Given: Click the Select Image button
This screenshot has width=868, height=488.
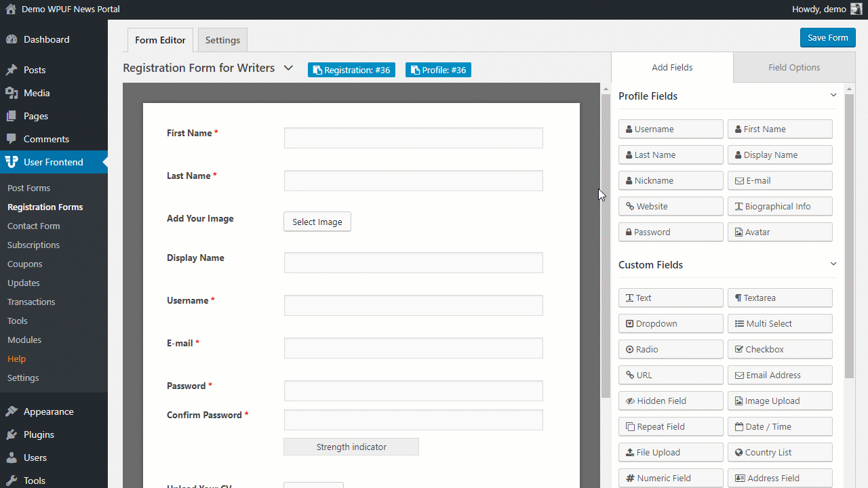Looking at the screenshot, I should [x=317, y=222].
